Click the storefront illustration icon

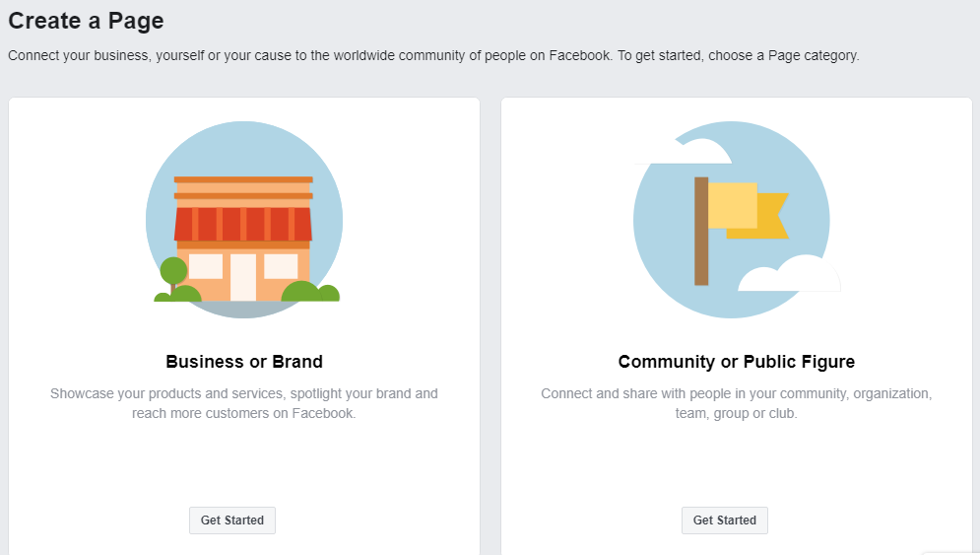[x=243, y=220]
